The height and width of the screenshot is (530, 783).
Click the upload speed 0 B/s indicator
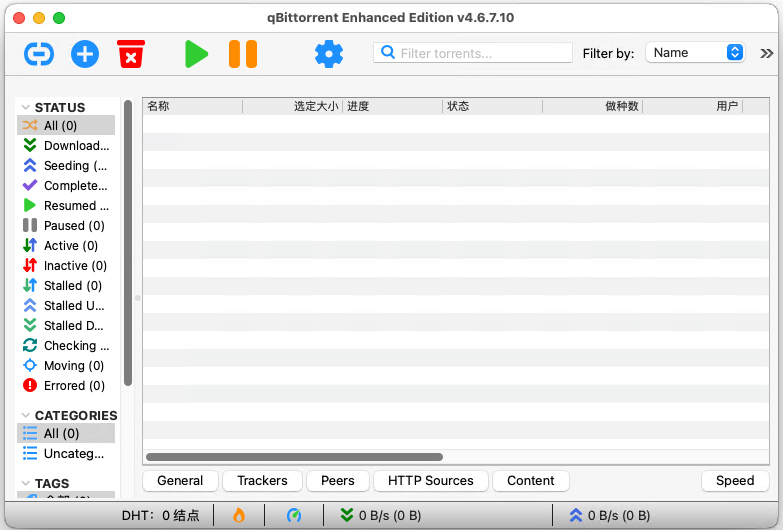point(610,515)
